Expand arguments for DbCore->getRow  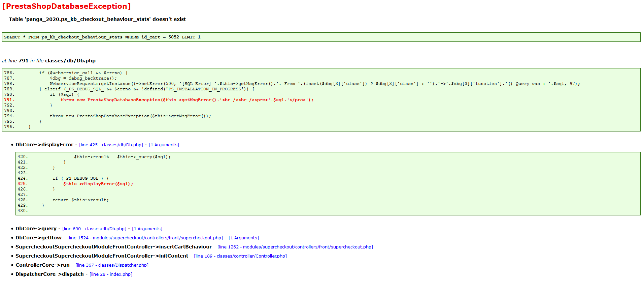click(x=244, y=238)
